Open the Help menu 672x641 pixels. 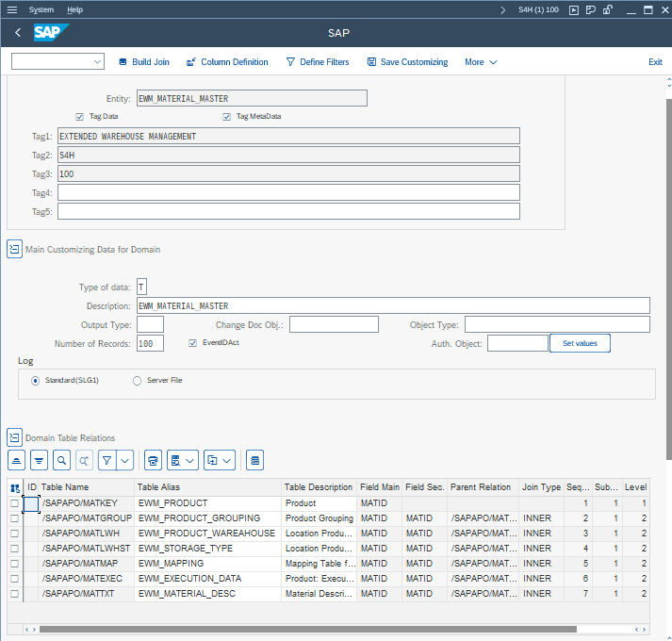coord(74,9)
